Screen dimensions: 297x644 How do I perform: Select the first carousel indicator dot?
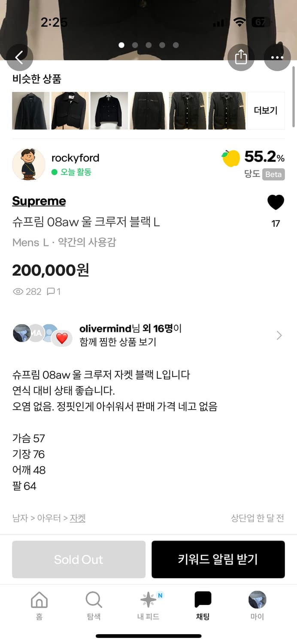coord(121,45)
